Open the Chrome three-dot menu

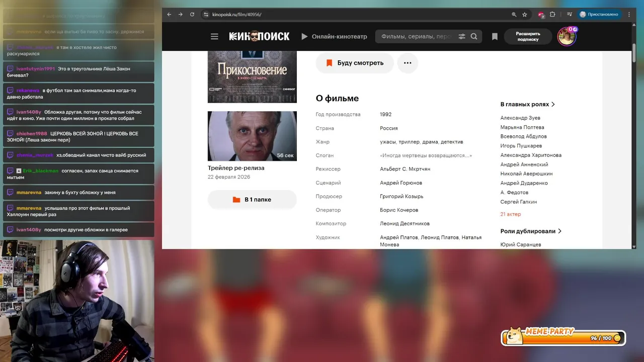[x=629, y=15]
